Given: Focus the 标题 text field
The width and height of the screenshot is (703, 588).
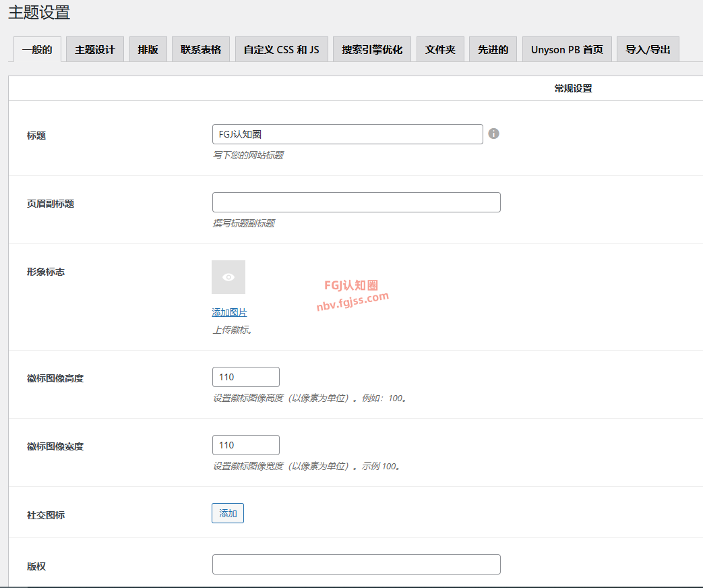Looking at the screenshot, I should tap(347, 134).
